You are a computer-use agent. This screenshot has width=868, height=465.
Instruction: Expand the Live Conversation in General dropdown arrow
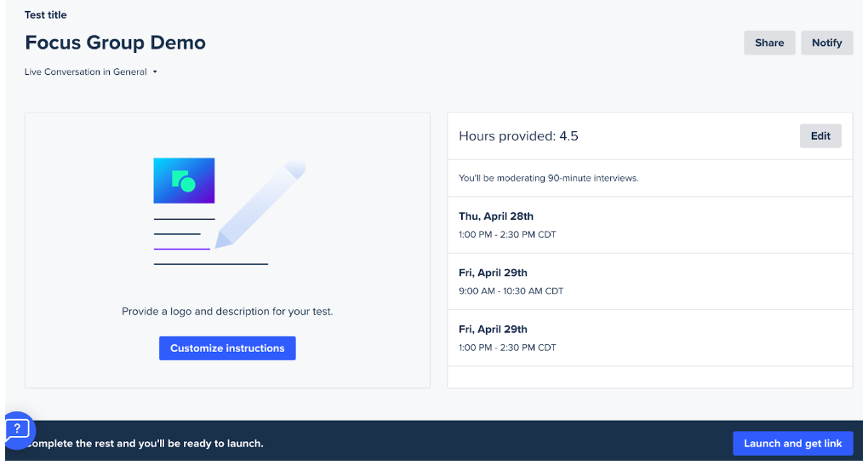pos(155,72)
